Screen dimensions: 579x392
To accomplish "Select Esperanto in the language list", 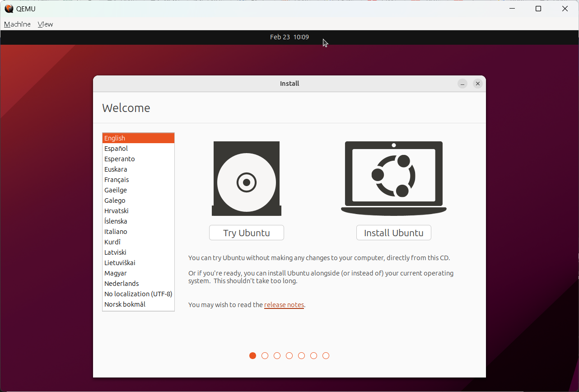I will click(x=138, y=159).
